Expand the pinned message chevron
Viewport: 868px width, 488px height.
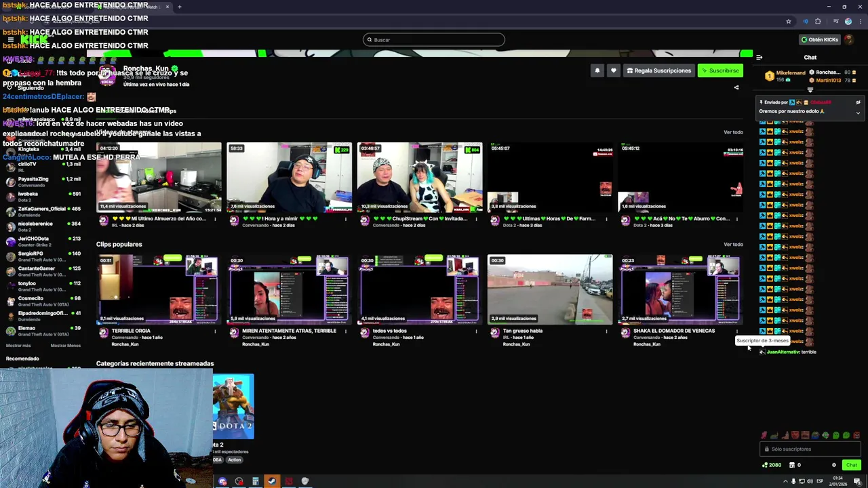tap(858, 113)
